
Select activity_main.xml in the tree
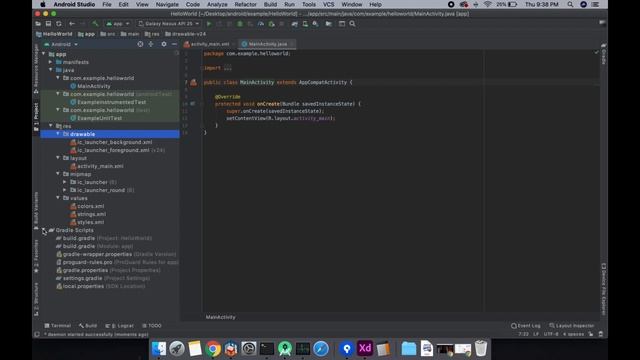coord(100,166)
